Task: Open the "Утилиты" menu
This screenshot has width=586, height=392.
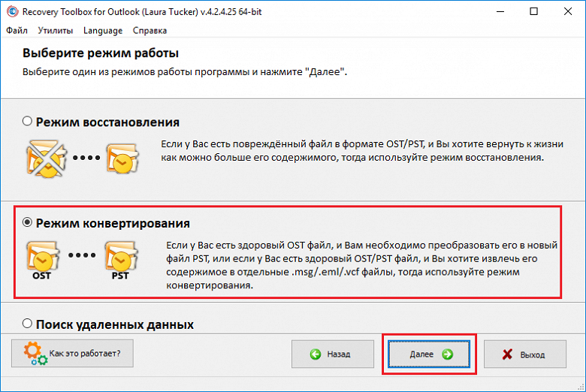Action: [56, 31]
